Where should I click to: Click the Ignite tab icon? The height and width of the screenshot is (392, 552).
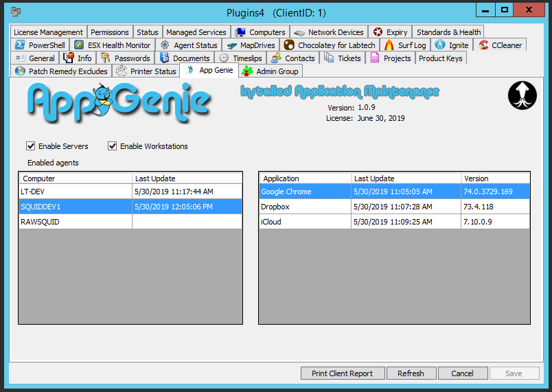(x=439, y=45)
